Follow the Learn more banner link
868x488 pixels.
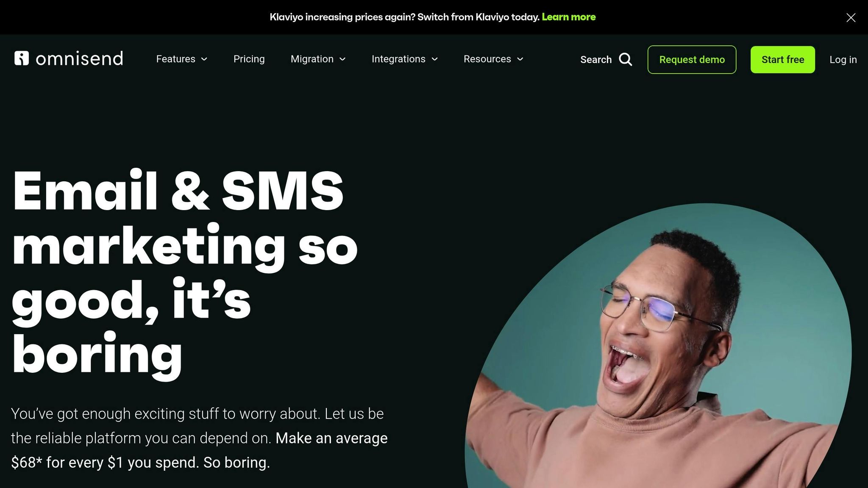click(568, 17)
